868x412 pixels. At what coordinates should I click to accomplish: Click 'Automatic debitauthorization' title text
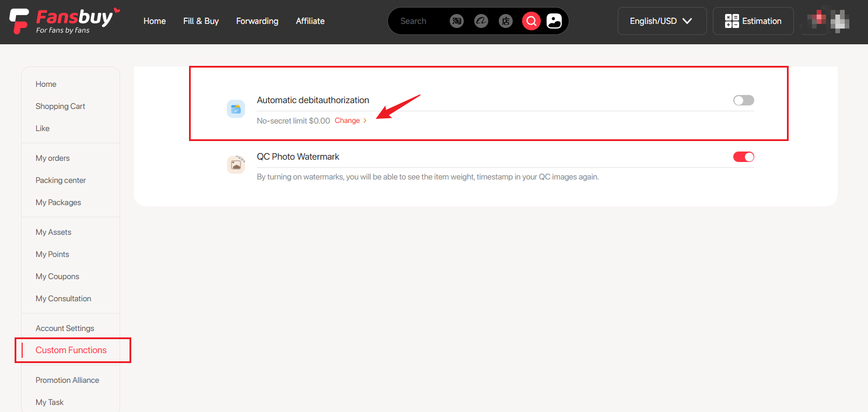(x=313, y=100)
